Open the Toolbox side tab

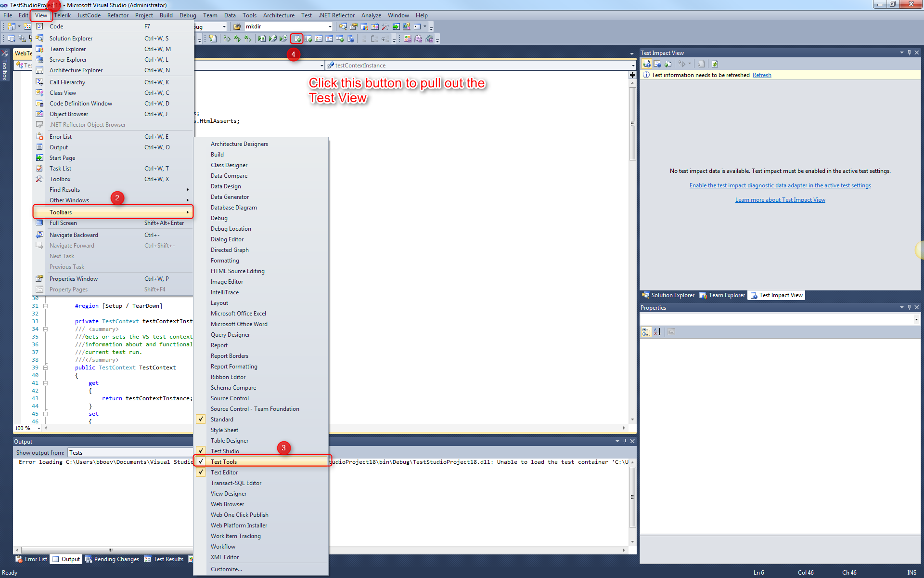click(5, 66)
